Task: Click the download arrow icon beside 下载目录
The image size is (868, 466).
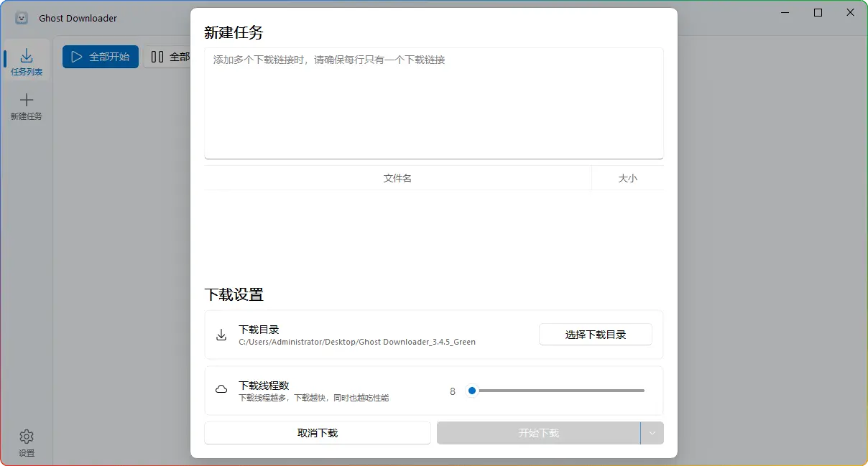Action: 221,335
